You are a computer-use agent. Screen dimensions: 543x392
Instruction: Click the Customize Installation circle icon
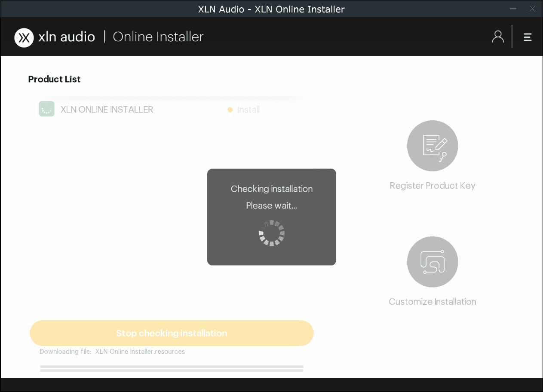point(432,262)
